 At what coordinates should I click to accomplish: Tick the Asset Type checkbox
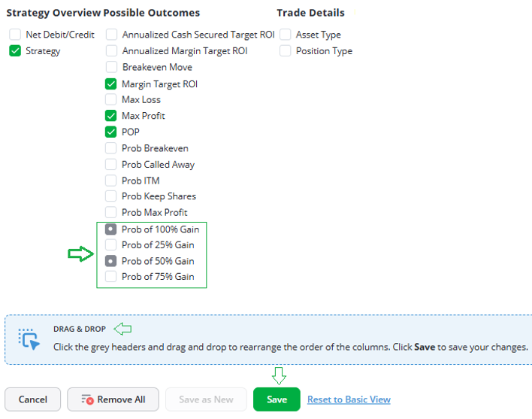click(x=286, y=35)
